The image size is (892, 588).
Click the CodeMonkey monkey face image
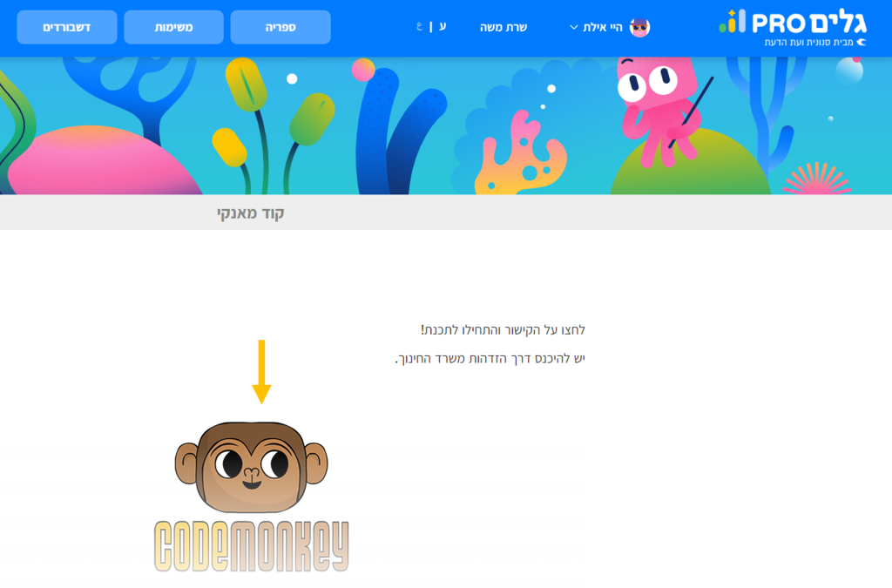pyautogui.click(x=251, y=467)
